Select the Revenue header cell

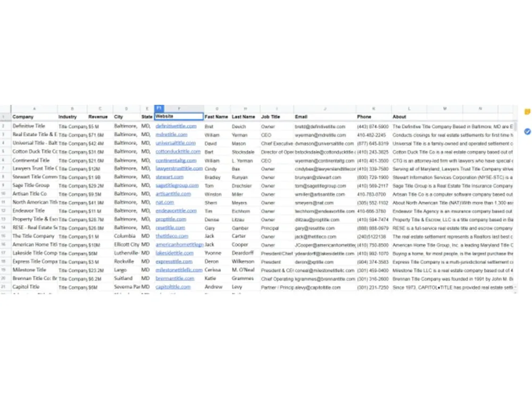(x=100, y=117)
